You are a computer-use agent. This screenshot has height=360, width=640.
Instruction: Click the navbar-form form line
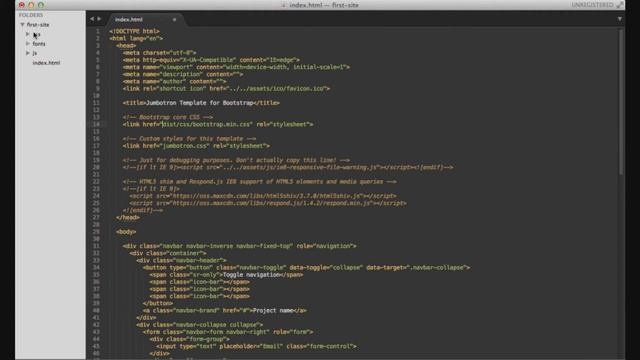(228, 332)
